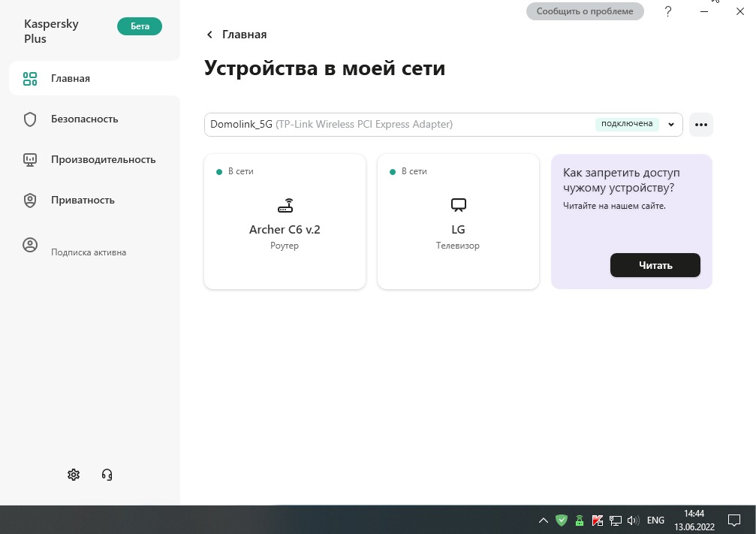
Task: Close the Kaspersky window
Action: click(x=740, y=11)
